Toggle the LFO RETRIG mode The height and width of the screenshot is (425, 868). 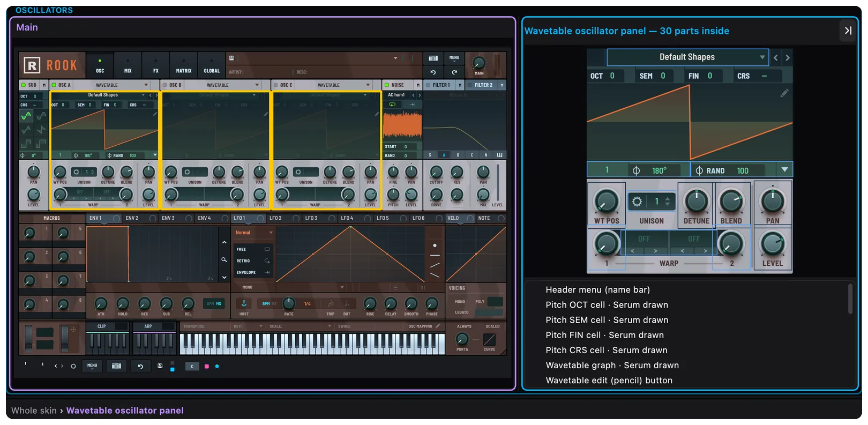tap(253, 261)
